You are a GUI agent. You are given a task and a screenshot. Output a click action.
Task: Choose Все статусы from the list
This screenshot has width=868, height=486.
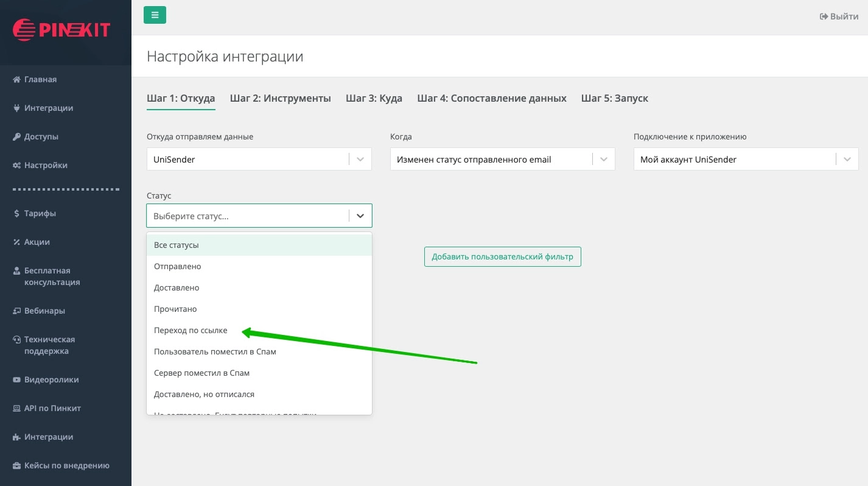click(177, 245)
